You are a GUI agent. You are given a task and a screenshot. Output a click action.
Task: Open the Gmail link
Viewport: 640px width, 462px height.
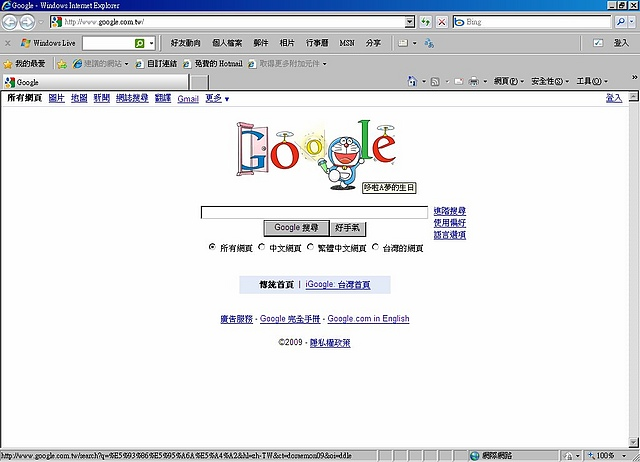pyautogui.click(x=188, y=98)
